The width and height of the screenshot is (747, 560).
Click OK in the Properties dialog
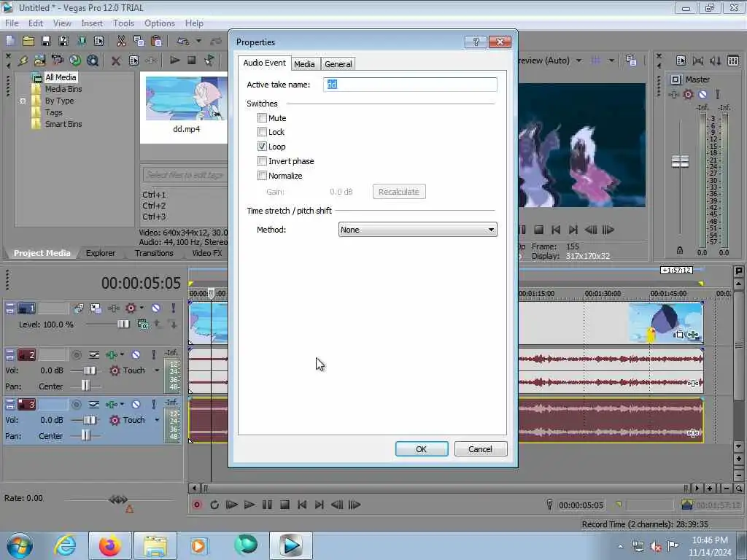422,449
